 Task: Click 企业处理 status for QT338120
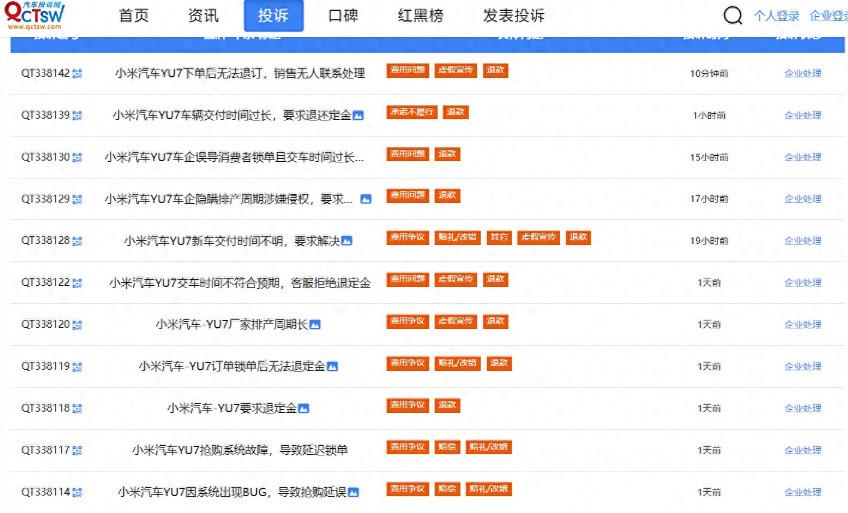pyautogui.click(x=803, y=325)
